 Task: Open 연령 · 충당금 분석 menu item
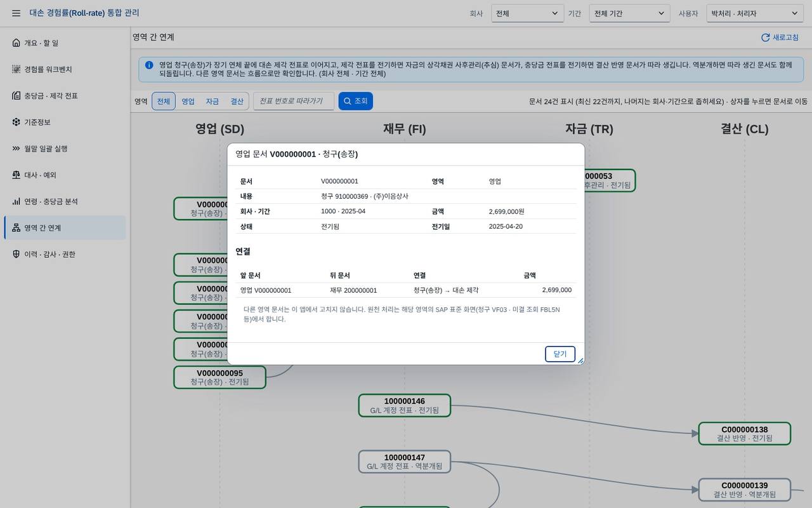pos(65,201)
